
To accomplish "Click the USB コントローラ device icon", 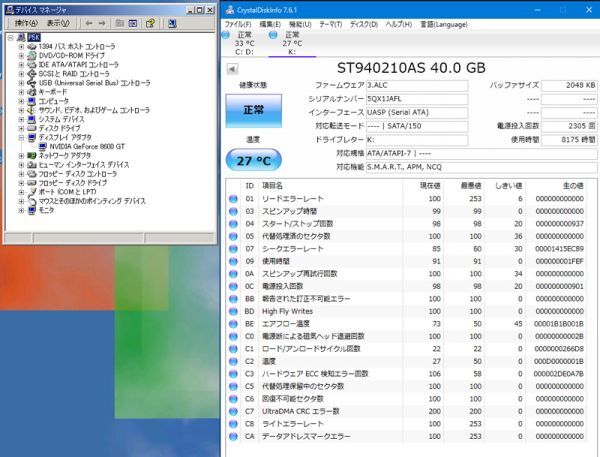I will pos(32,83).
